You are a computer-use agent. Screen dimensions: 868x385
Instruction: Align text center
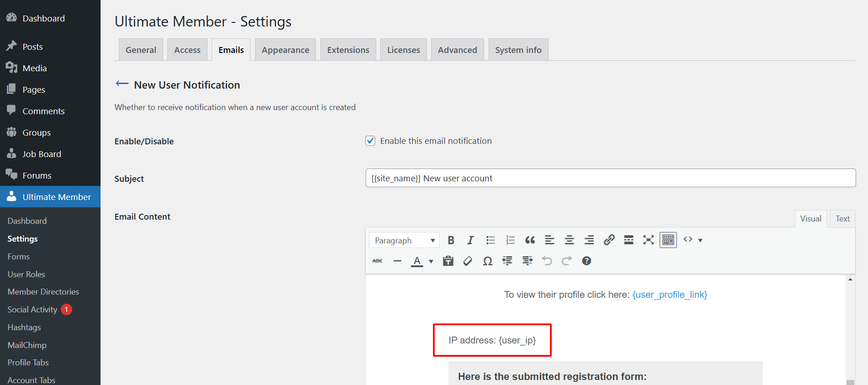point(569,240)
